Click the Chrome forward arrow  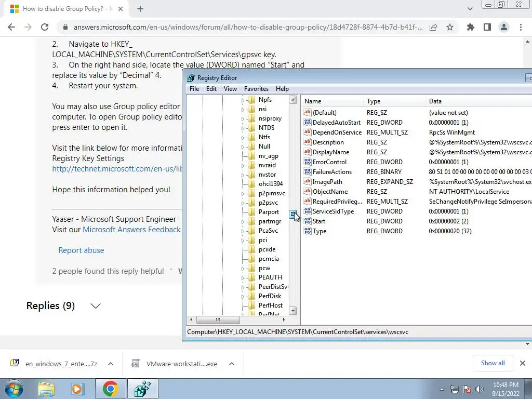pos(28,27)
